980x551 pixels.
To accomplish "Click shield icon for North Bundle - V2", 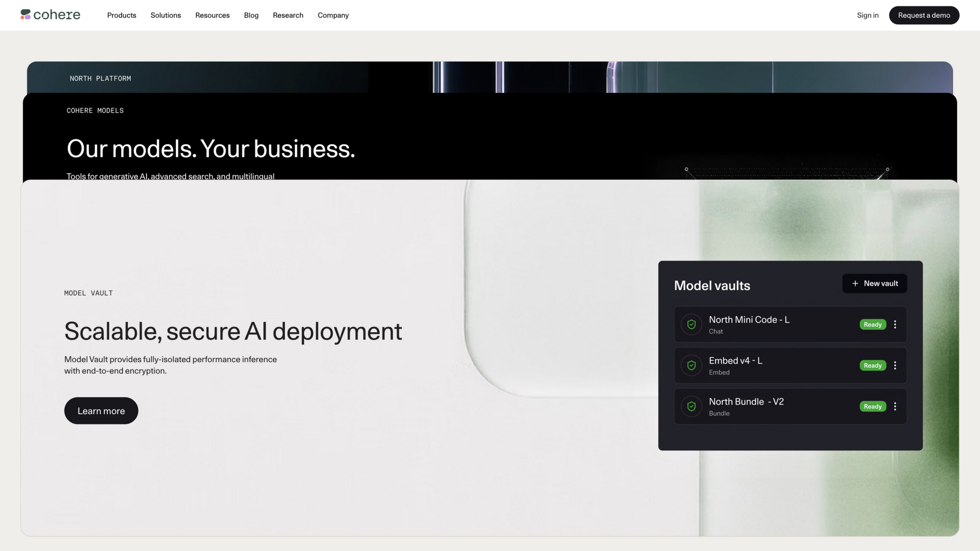I will [691, 407].
